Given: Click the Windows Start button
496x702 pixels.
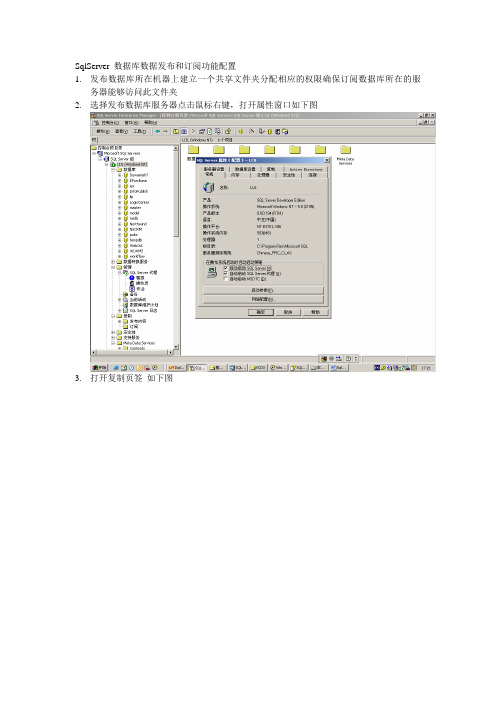Looking at the screenshot, I should [99, 368].
